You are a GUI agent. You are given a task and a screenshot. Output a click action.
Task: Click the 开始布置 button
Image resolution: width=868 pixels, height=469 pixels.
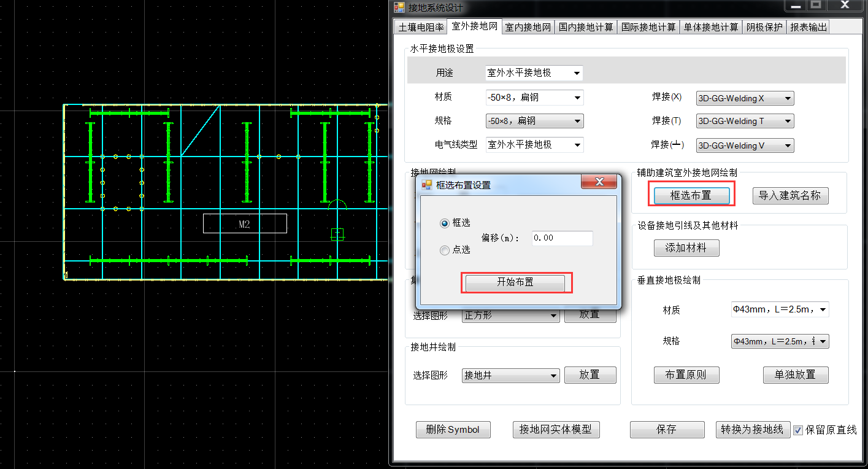[515, 282]
